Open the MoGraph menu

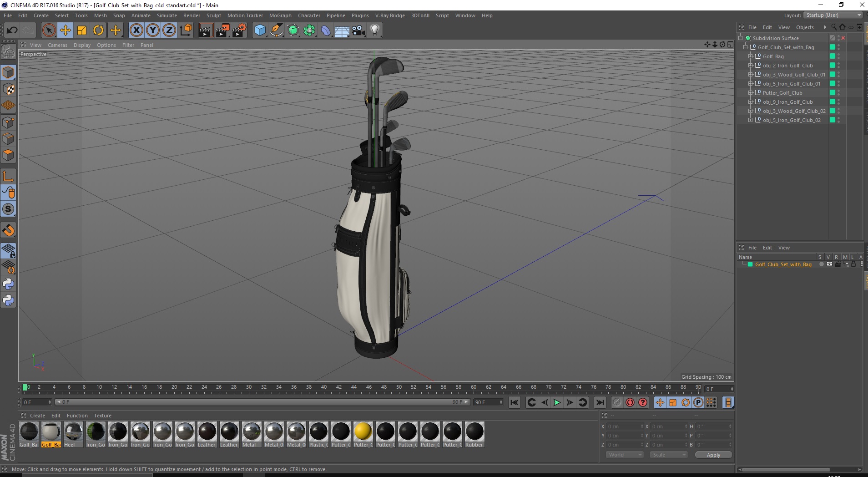click(x=280, y=15)
